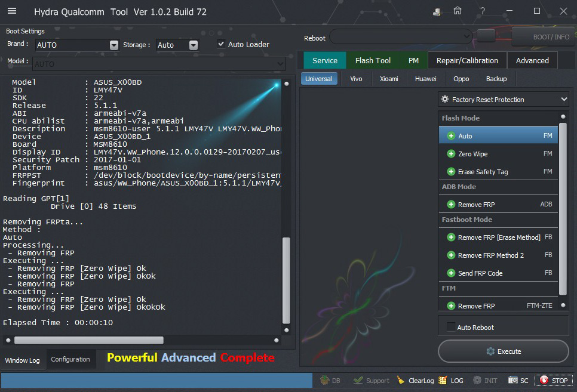
Task: Click plus icon beside Send FRP Code
Action: [x=451, y=273]
